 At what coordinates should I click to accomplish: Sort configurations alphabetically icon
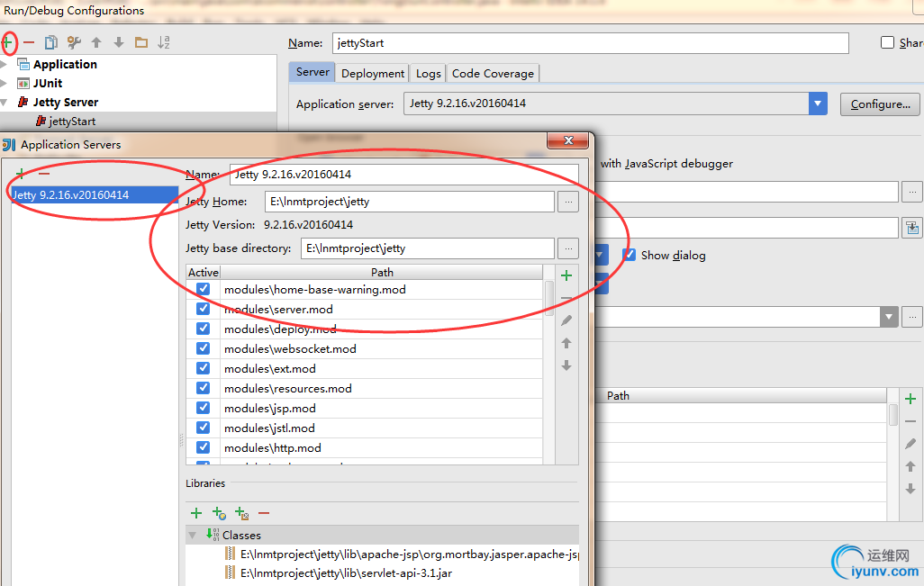164,42
